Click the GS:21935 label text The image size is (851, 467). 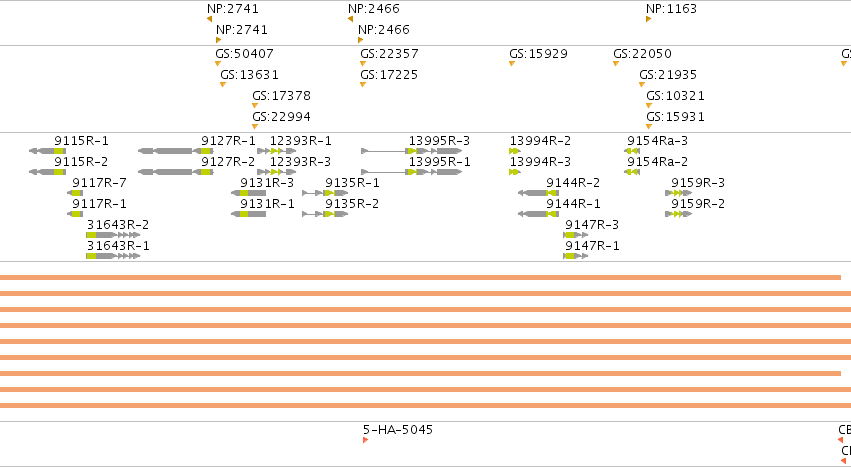668,74
